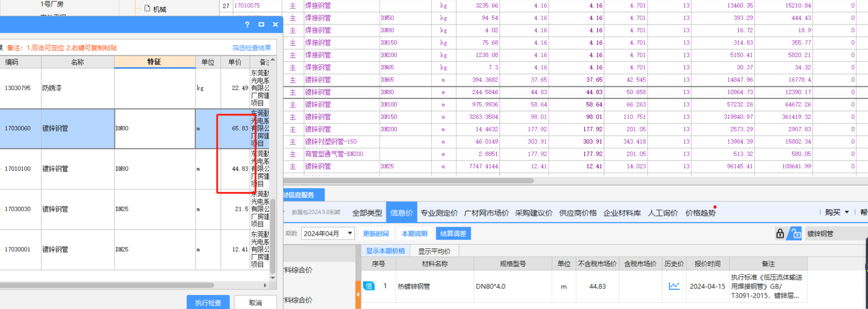Select the 显示平均价 tab

(434, 251)
